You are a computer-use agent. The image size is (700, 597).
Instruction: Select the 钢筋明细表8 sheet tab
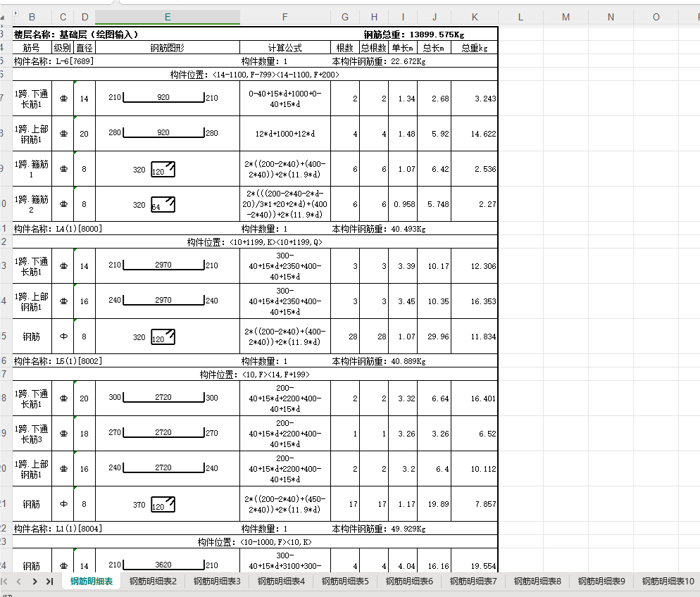(x=537, y=582)
